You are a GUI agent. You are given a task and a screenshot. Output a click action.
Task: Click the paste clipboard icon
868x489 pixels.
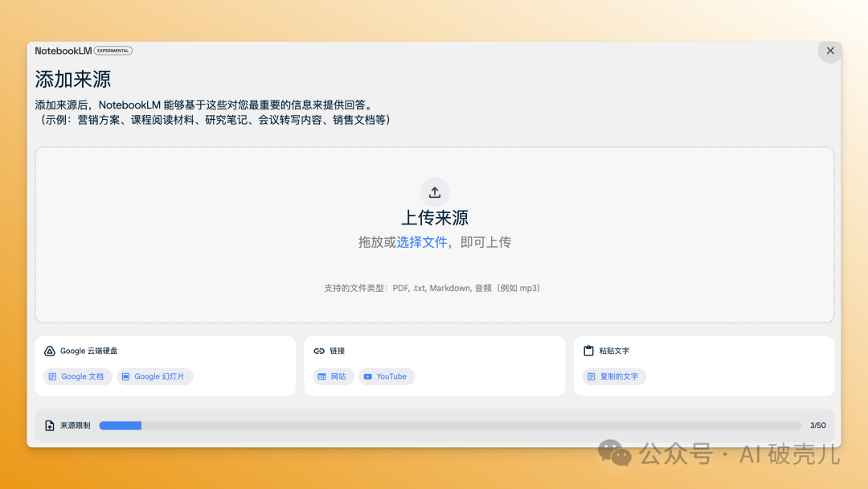coord(588,351)
